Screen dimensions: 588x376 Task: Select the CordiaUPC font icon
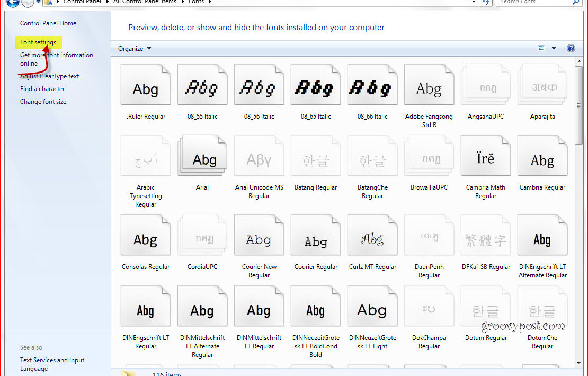tap(202, 235)
